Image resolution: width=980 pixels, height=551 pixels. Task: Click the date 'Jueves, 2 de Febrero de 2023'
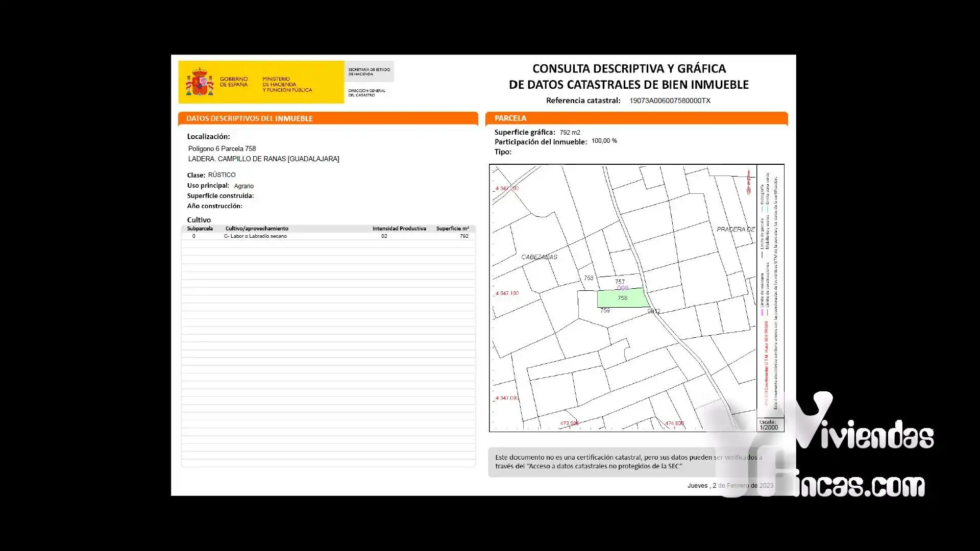click(730, 486)
